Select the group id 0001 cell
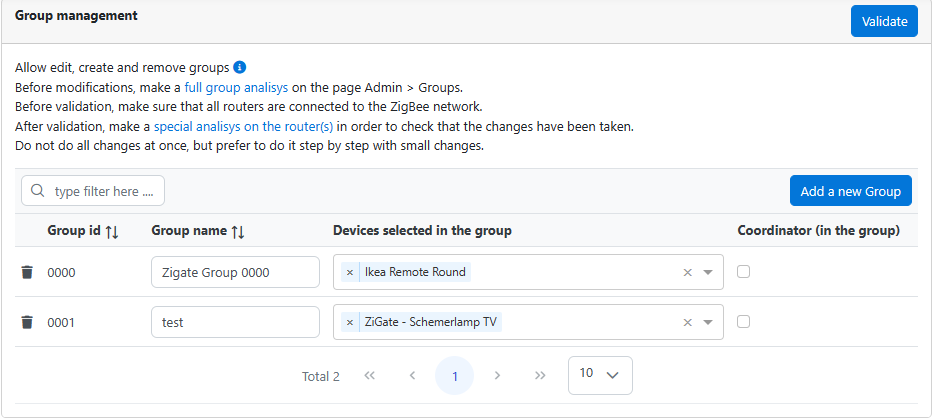The width and height of the screenshot is (932, 419). (61, 323)
